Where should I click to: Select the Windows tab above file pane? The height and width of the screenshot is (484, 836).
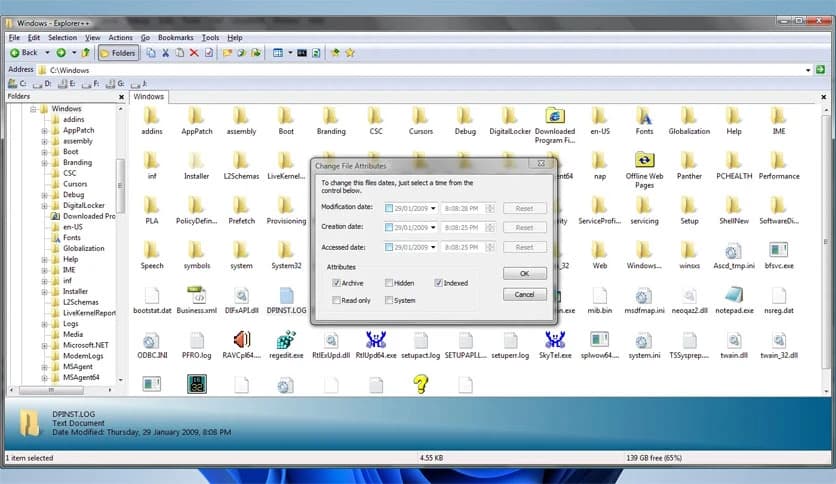pyautogui.click(x=149, y=97)
